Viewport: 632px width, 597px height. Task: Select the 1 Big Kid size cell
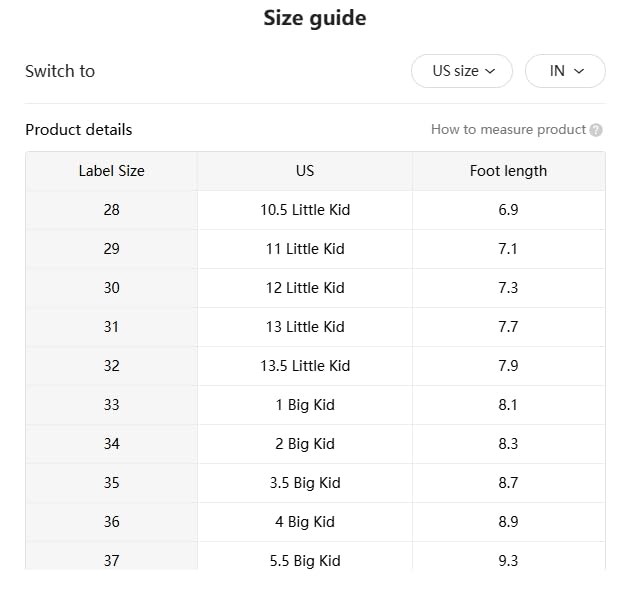[x=305, y=405]
